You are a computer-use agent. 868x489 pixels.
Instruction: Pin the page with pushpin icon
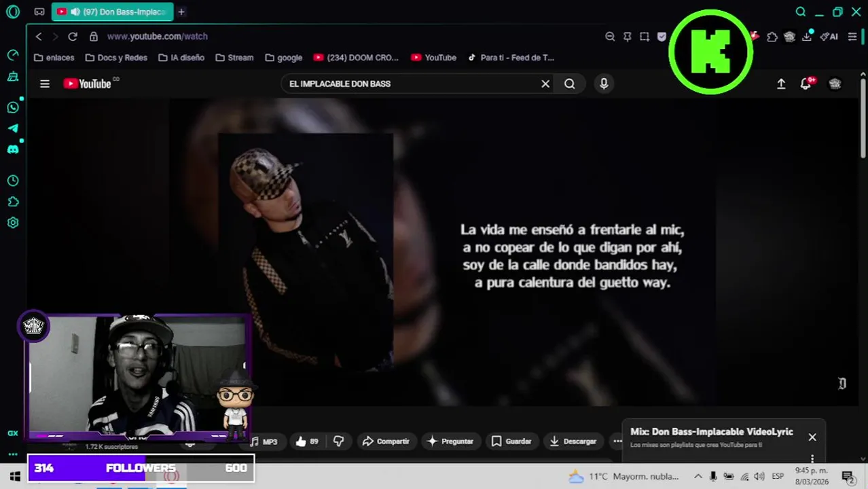[628, 37]
